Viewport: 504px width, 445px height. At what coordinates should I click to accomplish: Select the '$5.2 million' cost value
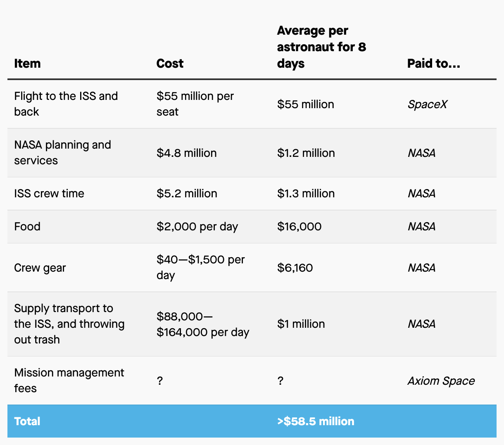pos(187,194)
